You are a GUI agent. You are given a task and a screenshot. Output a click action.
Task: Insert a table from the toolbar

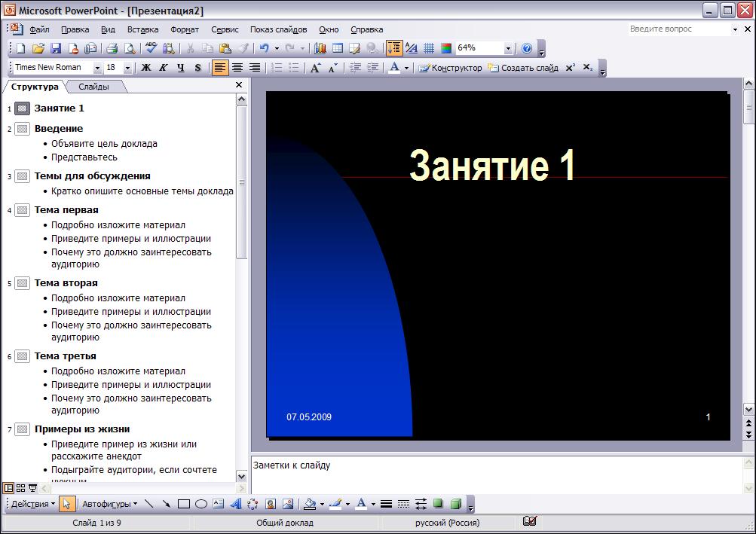click(338, 48)
